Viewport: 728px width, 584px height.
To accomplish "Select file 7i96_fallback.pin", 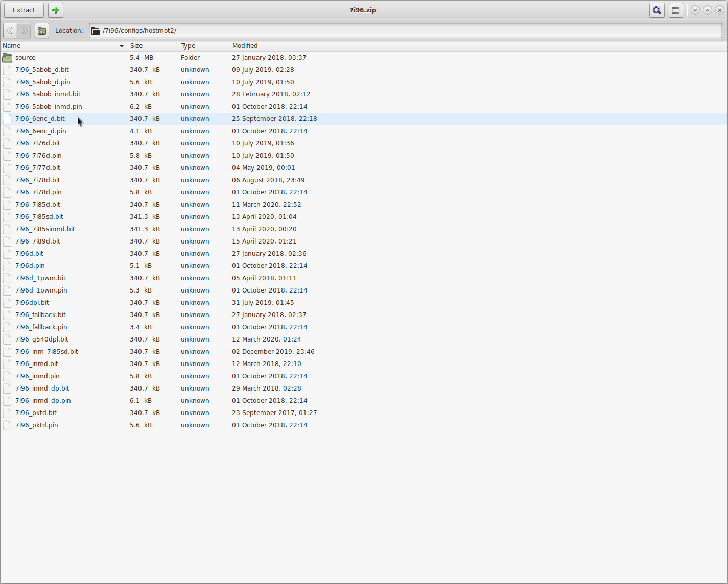I will coord(41,327).
